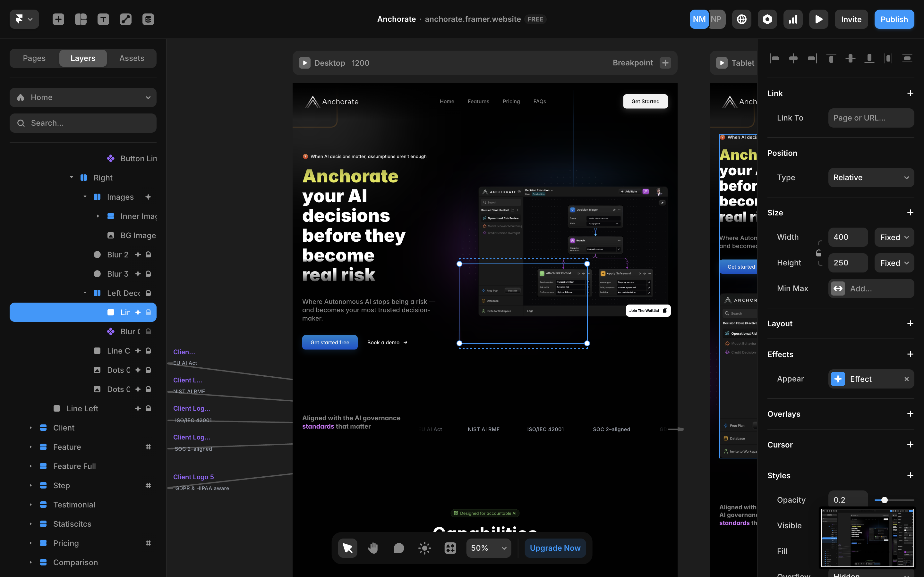924x577 pixels.
Task: Click the Publish button
Action: (894, 19)
